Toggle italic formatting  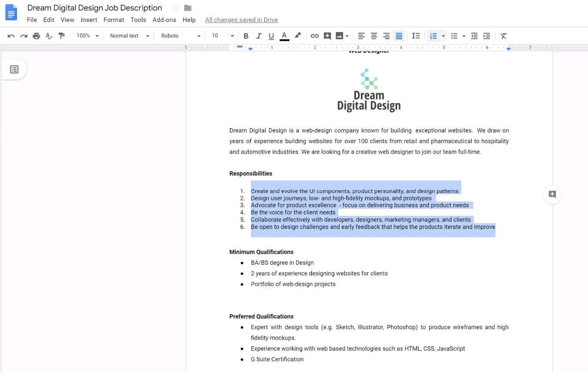(x=259, y=36)
